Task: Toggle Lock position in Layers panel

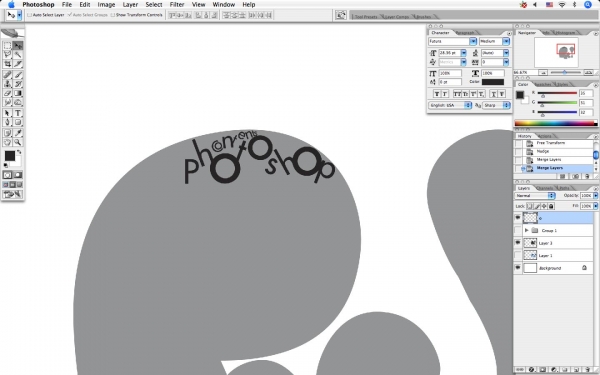Action: click(x=544, y=206)
